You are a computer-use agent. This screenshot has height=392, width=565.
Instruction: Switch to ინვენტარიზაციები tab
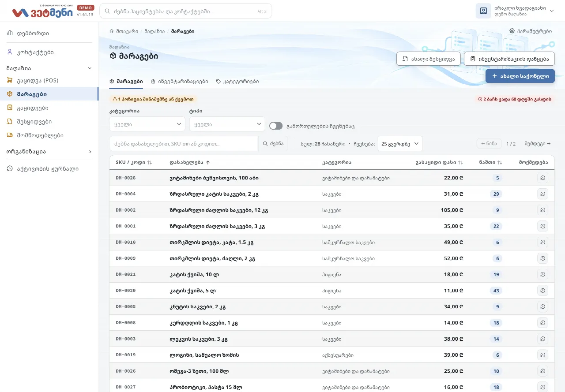pyautogui.click(x=180, y=82)
